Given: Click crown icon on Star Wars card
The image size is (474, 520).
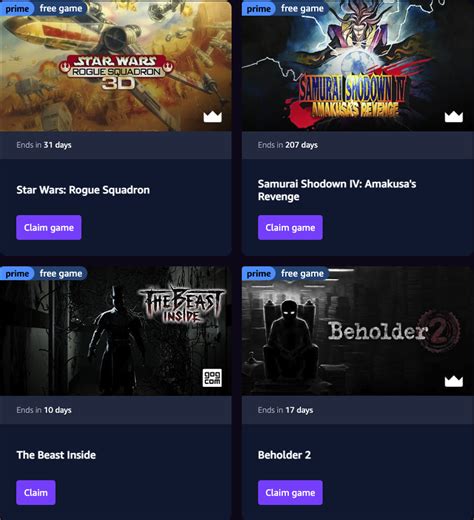Looking at the screenshot, I should pyautogui.click(x=213, y=117).
